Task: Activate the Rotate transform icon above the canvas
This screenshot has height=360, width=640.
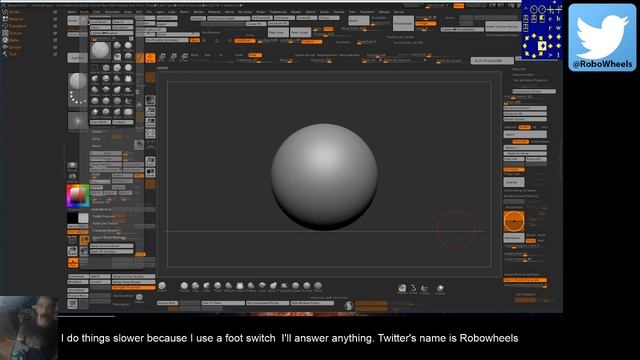Action: [184, 57]
